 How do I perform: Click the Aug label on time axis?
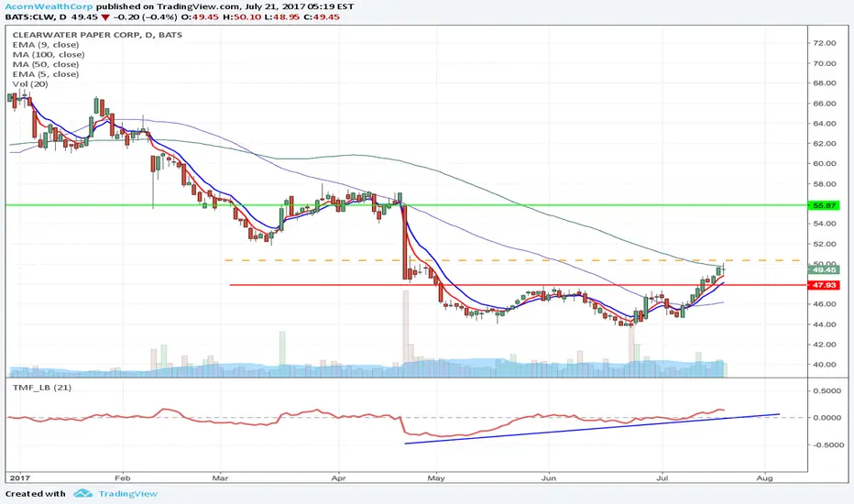pos(765,477)
